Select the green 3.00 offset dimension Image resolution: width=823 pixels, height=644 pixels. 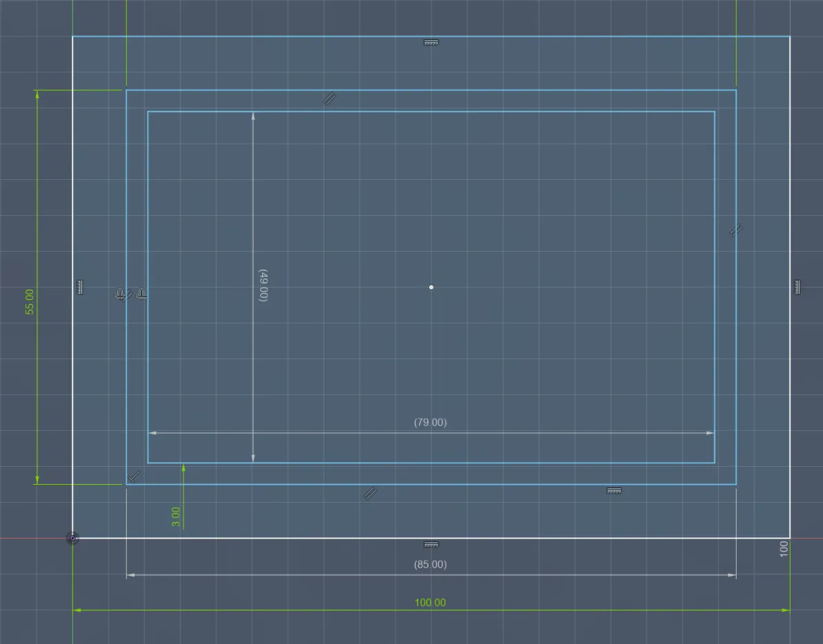click(176, 516)
